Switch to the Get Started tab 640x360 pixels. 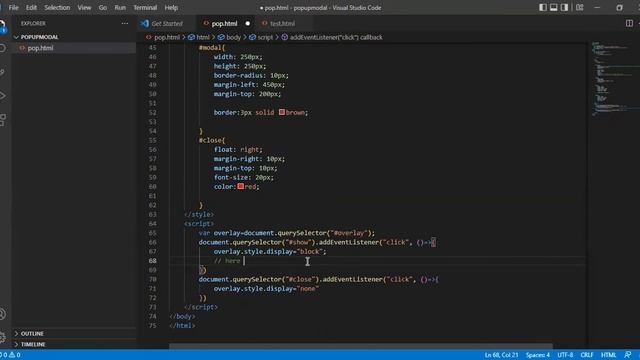(x=167, y=24)
